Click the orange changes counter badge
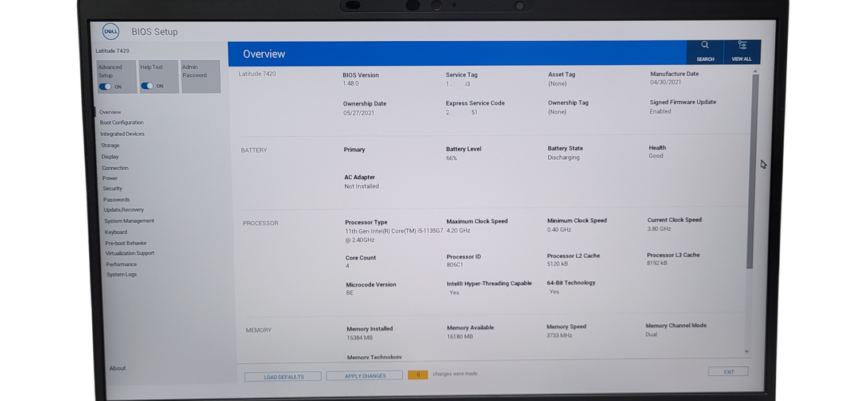This screenshot has height=401, width=868. [x=418, y=375]
